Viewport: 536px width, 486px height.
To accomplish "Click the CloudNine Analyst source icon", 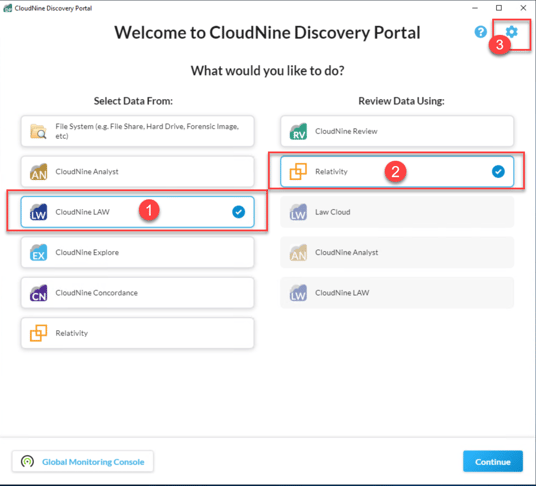I will [38, 172].
